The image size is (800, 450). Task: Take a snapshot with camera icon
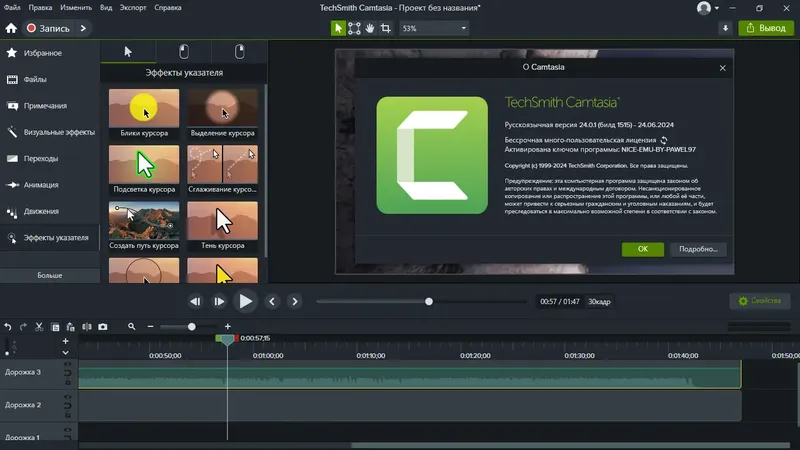tap(103, 327)
